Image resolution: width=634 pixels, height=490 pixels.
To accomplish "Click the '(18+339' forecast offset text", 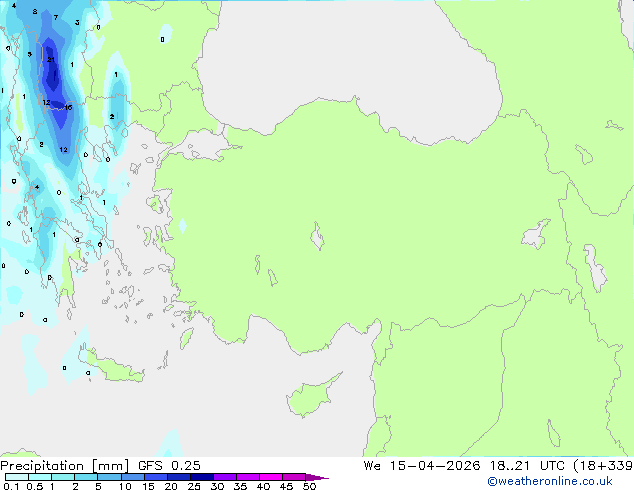I will pyautogui.click(x=603, y=466).
